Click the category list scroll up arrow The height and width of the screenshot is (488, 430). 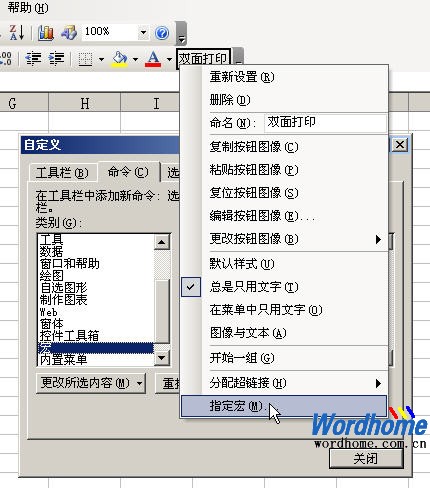click(162, 242)
